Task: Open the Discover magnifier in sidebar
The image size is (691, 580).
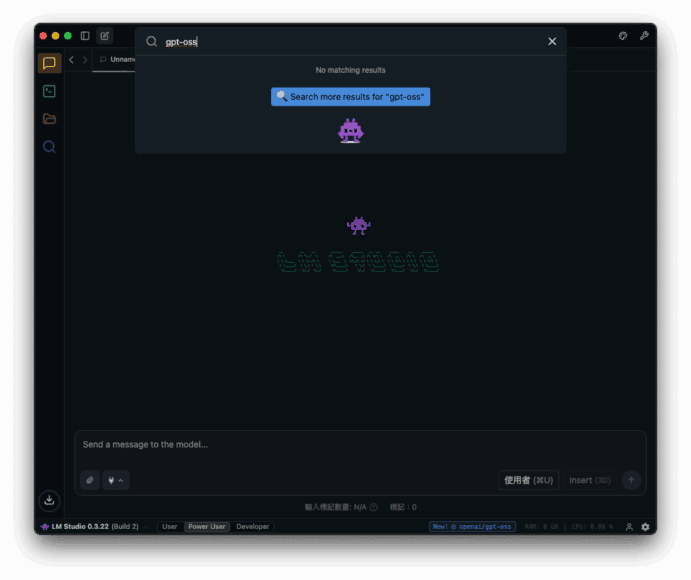Action: coord(49,147)
